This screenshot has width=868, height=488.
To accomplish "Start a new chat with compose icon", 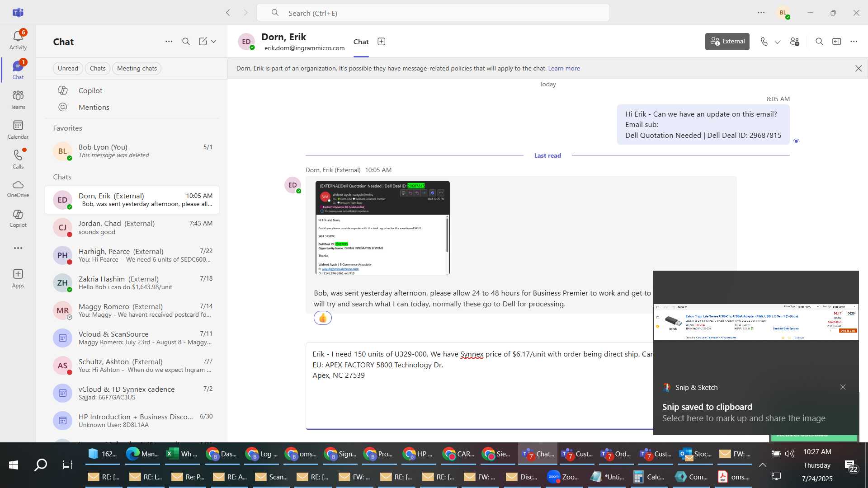I will (203, 42).
